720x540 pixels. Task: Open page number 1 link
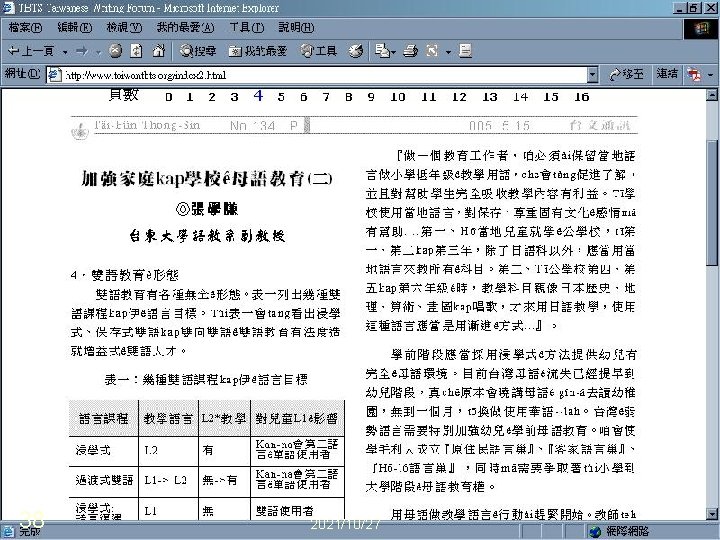[x=190, y=97]
